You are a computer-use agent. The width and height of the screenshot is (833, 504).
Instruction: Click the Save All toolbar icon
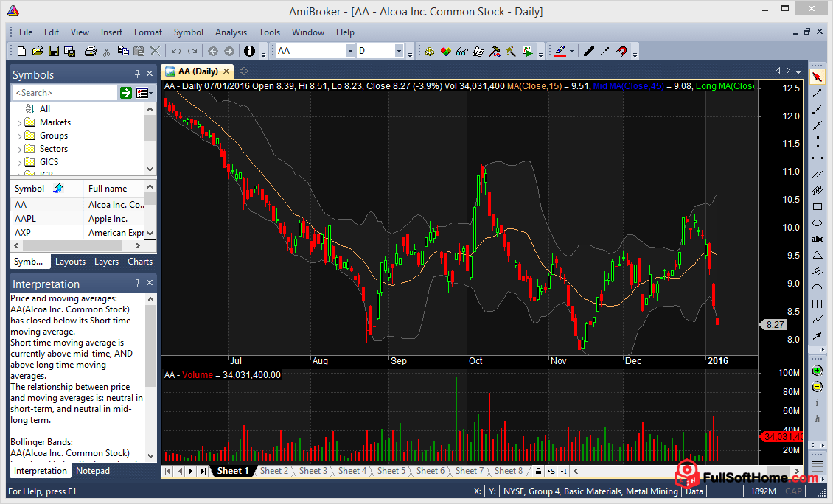pos(69,51)
